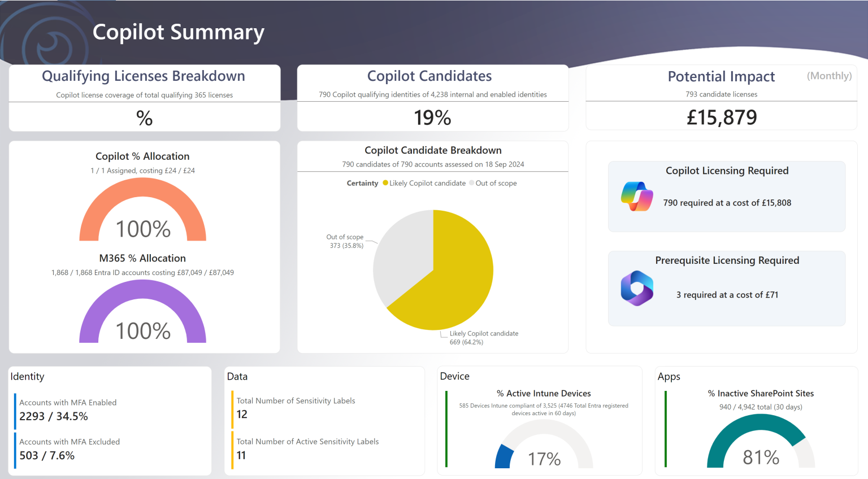The height and width of the screenshot is (479, 868).
Task: Toggle the Likely Copilot candidate legend entry
Action: click(x=428, y=183)
